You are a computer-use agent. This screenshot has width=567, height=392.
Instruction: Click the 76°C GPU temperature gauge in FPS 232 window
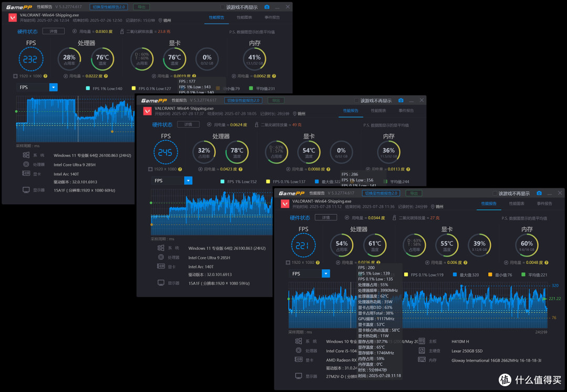click(174, 59)
